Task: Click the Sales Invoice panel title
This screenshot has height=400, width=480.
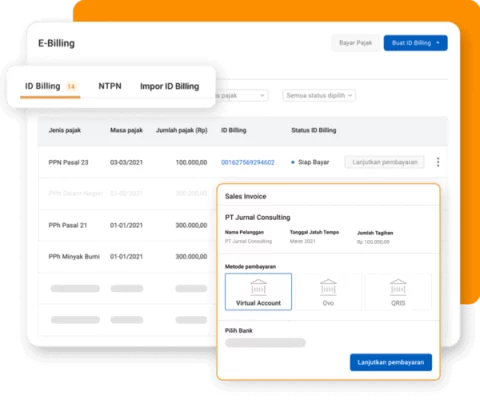Action: tap(246, 196)
